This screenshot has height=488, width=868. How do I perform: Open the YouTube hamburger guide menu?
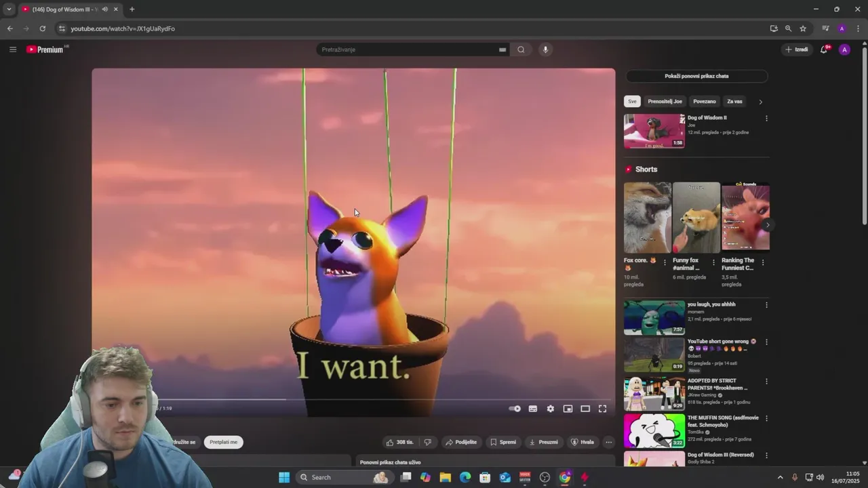(x=12, y=49)
